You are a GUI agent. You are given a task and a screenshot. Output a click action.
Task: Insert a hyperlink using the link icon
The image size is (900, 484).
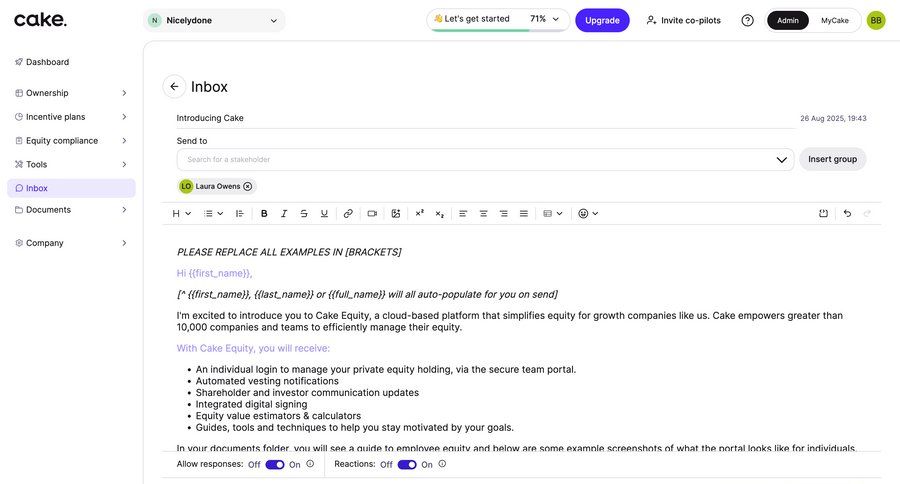[348, 213]
